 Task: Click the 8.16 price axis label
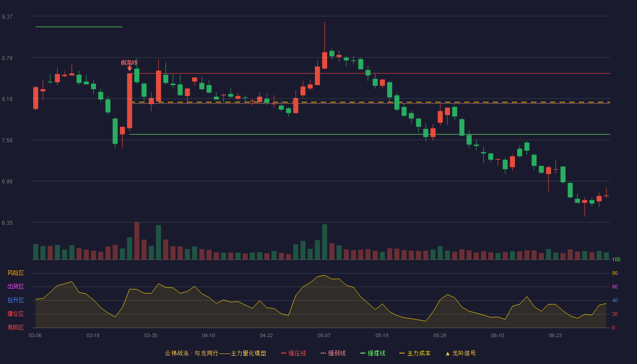tap(7, 99)
